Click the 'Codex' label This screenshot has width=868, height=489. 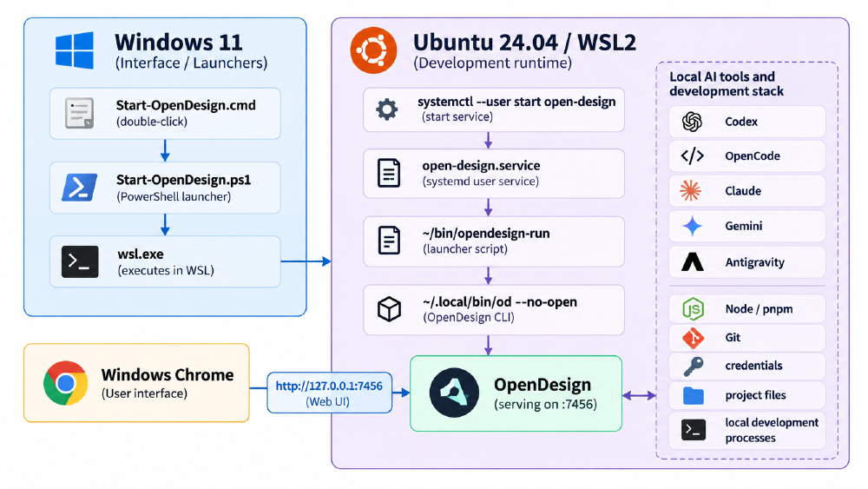click(741, 122)
